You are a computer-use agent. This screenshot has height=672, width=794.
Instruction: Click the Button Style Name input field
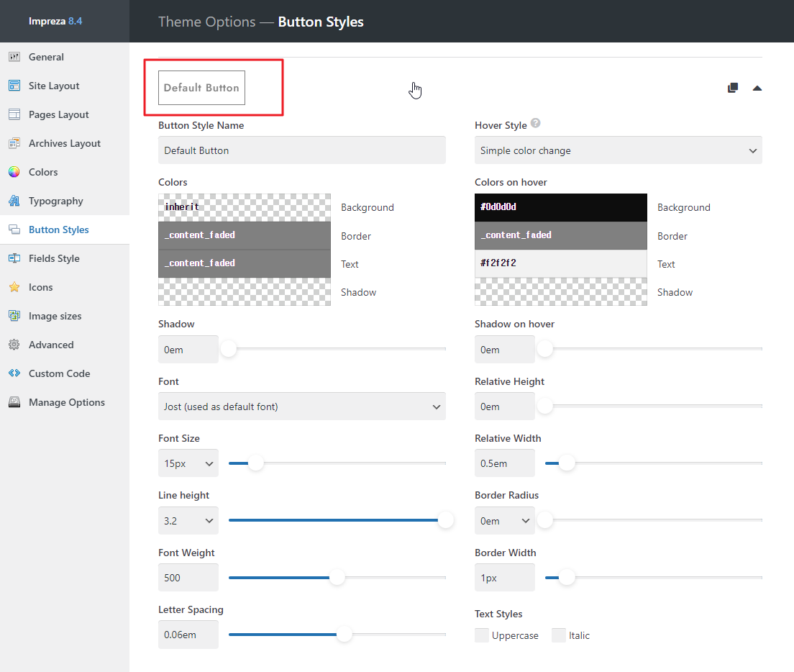click(x=302, y=150)
